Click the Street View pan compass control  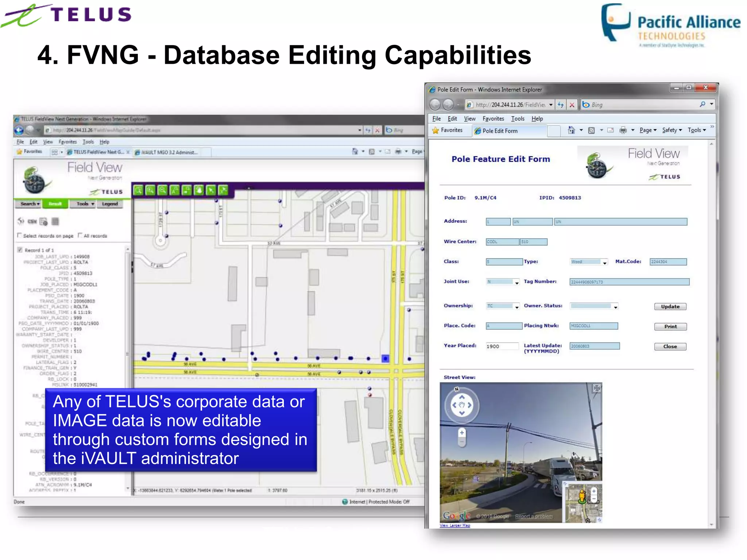462,405
